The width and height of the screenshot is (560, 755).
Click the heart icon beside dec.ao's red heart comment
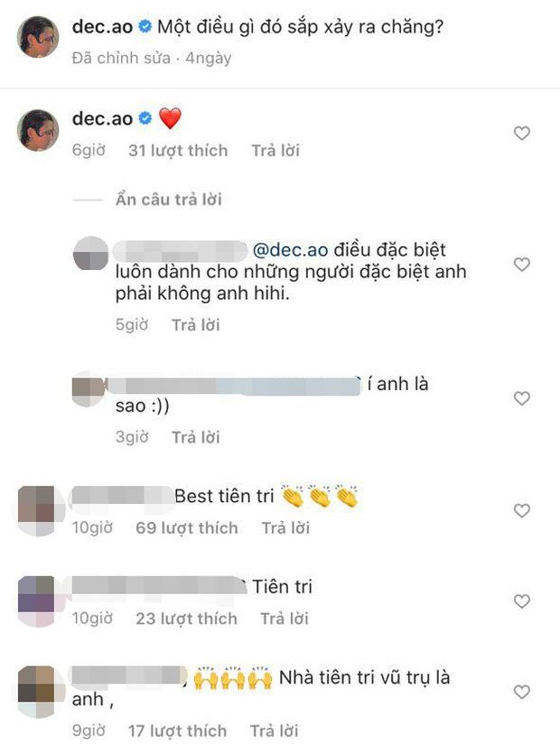click(521, 133)
